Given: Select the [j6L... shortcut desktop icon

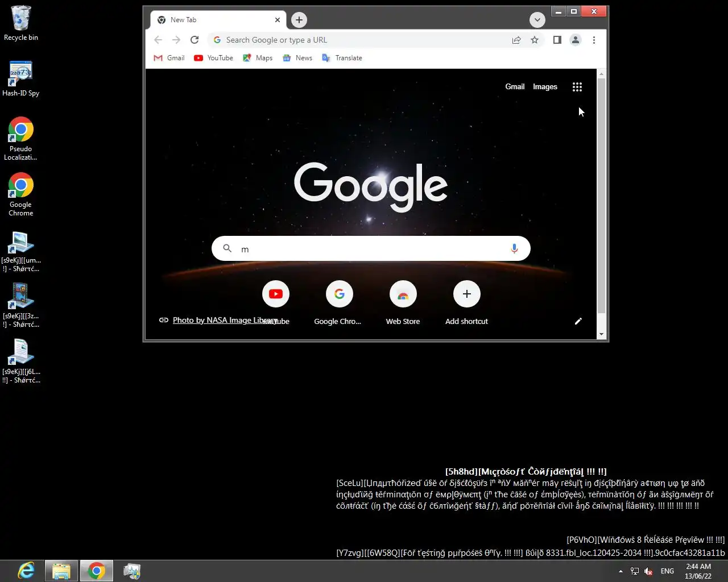Looking at the screenshot, I should coord(21,362).
